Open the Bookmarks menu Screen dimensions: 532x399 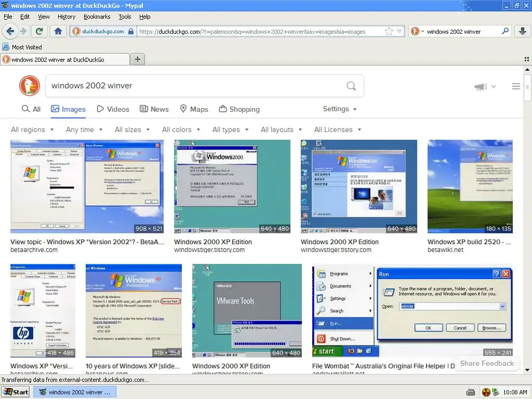pyautogui.click(x=97, y=17)
